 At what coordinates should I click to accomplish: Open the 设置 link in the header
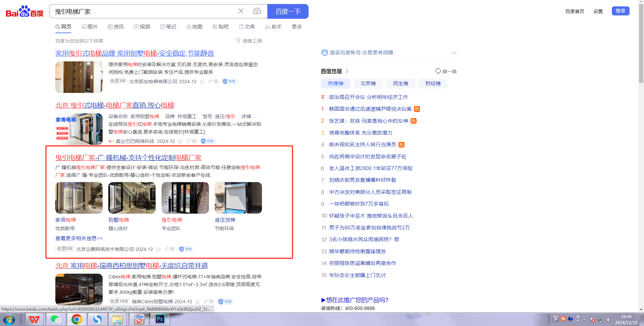point(598,11)
